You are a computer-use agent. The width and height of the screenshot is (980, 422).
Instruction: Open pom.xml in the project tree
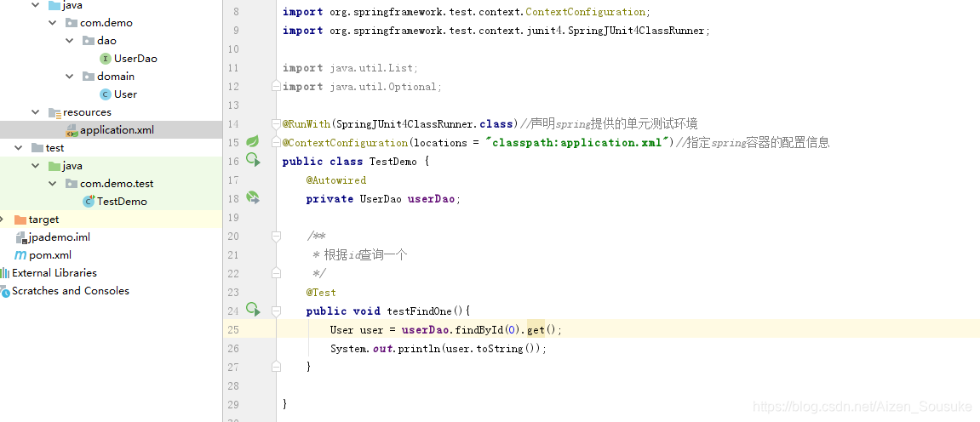(x=50, y=254)
